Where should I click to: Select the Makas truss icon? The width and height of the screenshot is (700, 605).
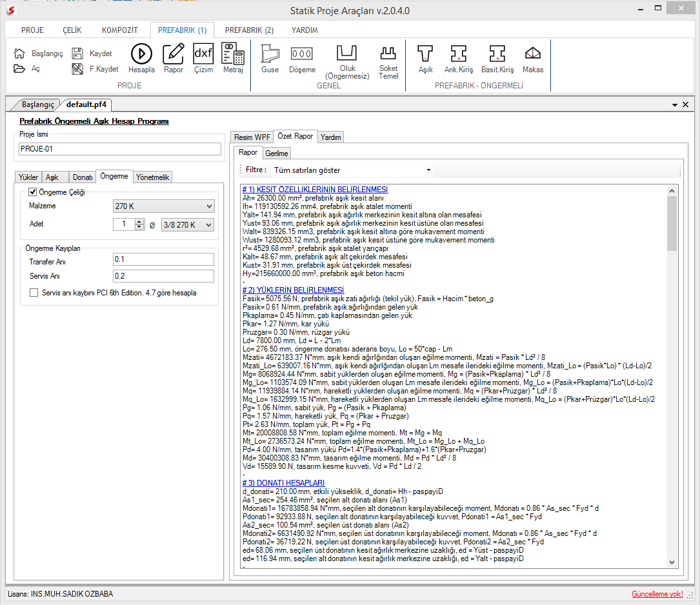tap(533, 54)
